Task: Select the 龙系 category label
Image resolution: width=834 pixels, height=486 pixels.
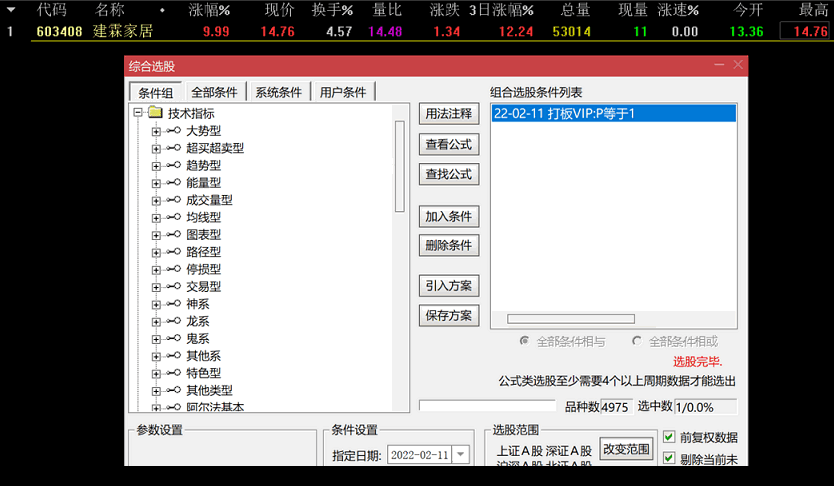Action: click(x=197, y=321)
